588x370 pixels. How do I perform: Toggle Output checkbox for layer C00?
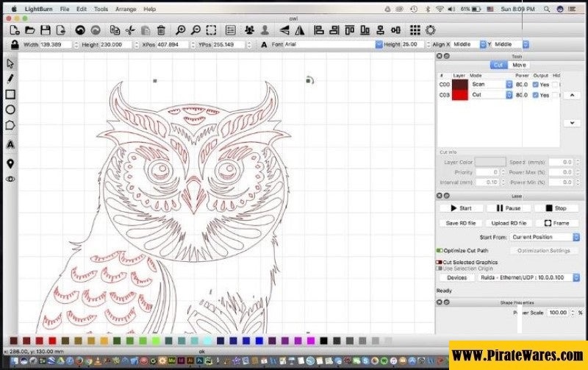pyautogui.click(x=535, y=85)
